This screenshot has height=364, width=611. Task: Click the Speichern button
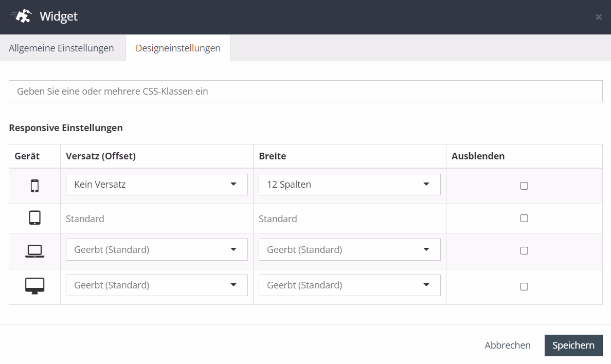573,345
